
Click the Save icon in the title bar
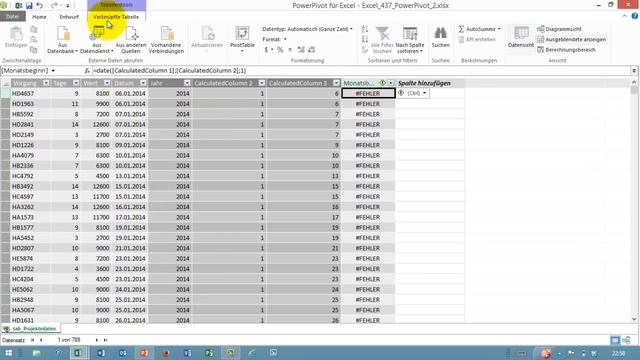click(x=29, y=6)
